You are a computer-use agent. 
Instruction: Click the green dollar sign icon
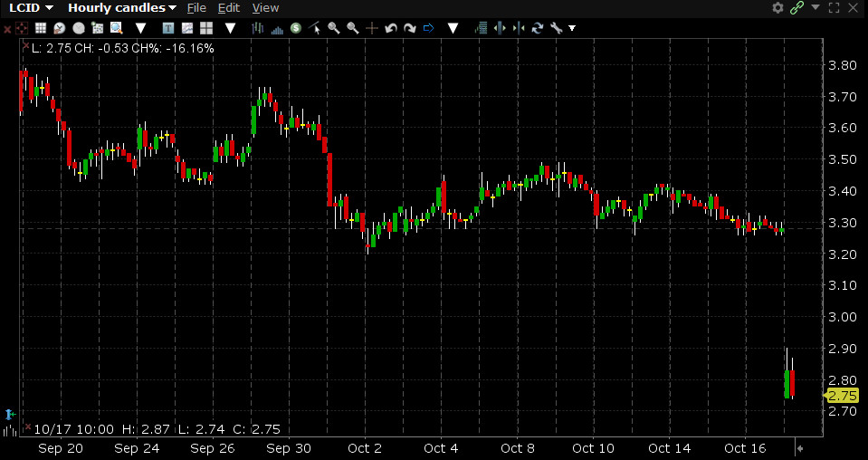click(x=295, y=28)
